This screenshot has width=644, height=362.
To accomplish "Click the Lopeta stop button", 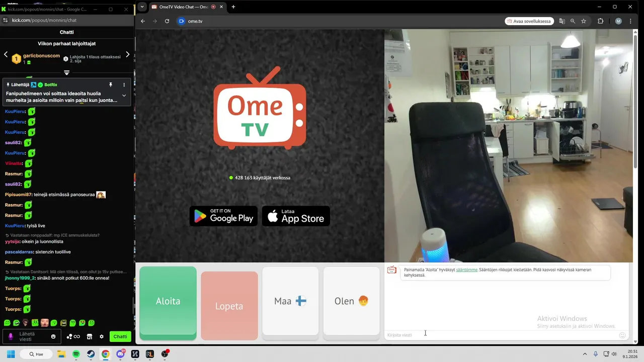I will pyautogui.click(x=229, y=306).
